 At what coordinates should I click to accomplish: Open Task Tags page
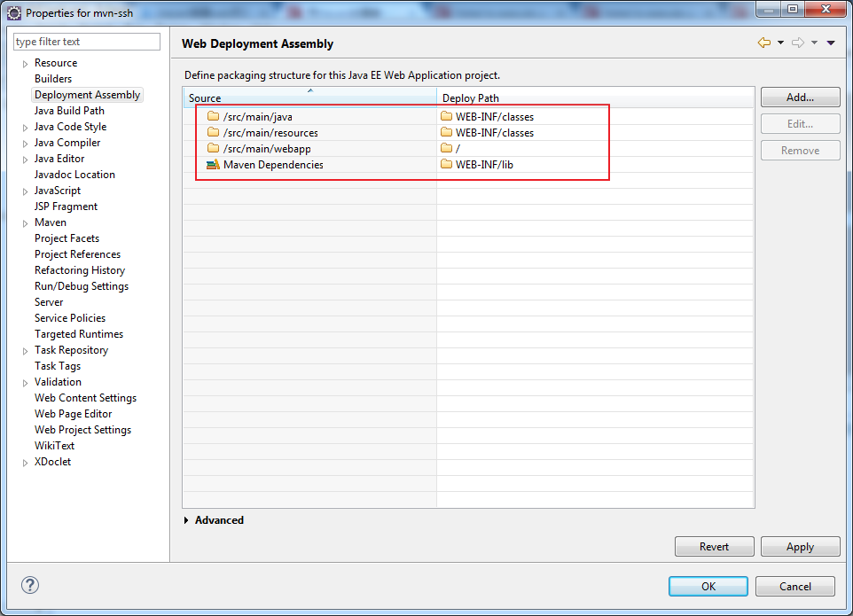coord(57,366)
